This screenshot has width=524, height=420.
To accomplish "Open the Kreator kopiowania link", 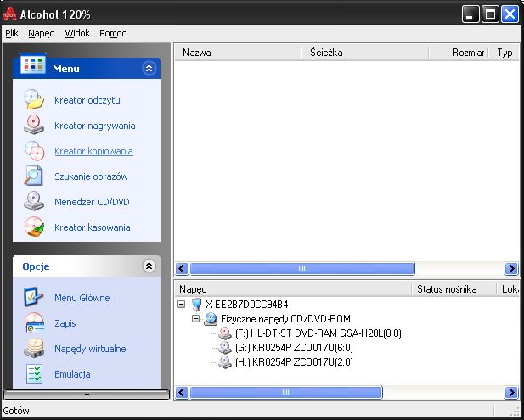I will [94, 151].
